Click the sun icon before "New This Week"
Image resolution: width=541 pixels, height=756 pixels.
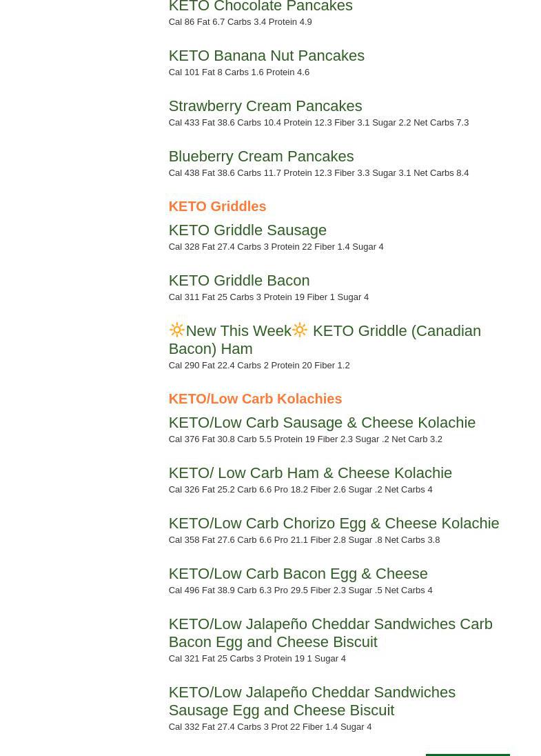coord(177,330)
